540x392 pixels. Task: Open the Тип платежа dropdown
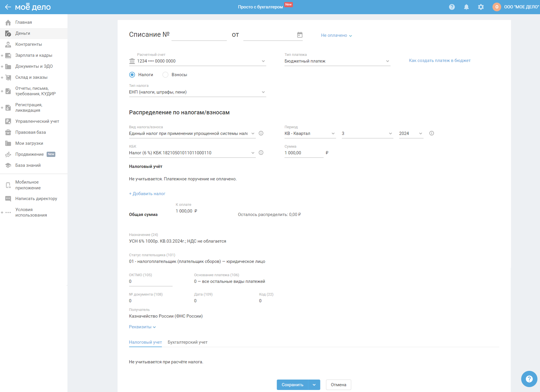click(x=338, y=61)
